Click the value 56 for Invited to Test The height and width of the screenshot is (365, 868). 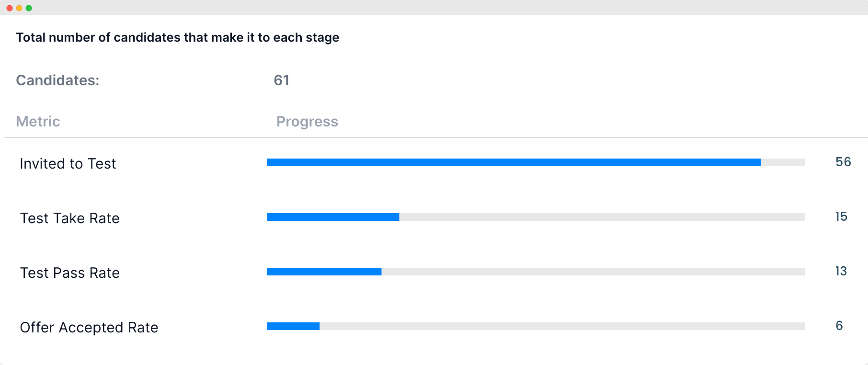point(843,162)
